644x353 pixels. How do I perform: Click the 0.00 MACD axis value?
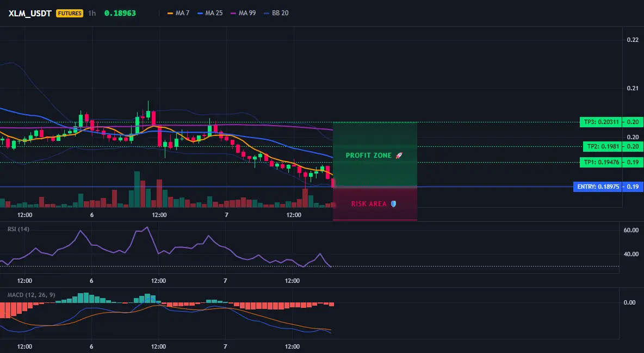pos(630,302)
